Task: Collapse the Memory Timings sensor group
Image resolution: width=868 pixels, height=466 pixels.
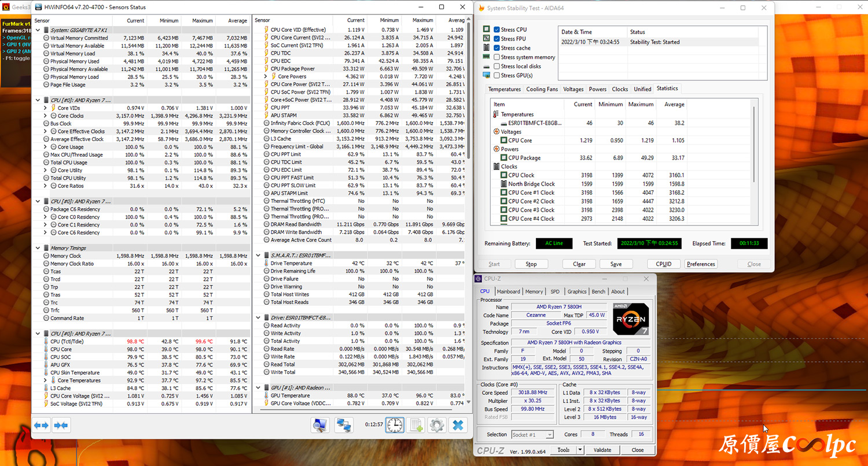Action: 38,248
